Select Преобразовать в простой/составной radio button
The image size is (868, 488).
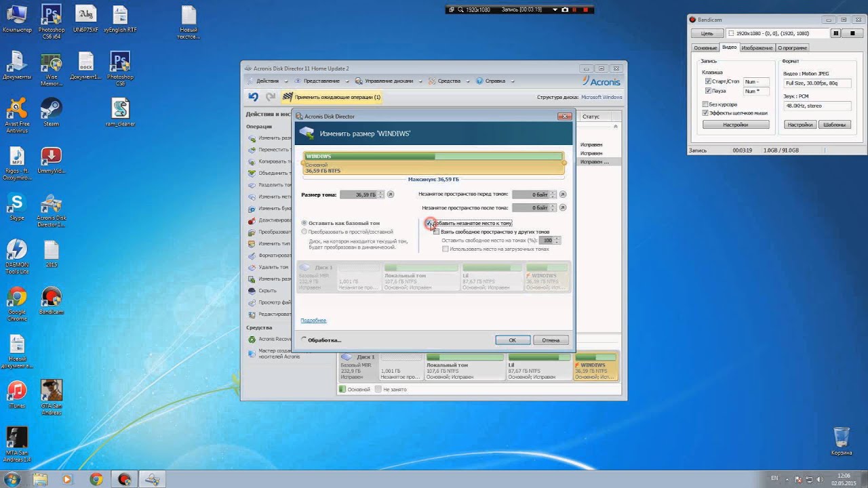click(x=304, y=232)
